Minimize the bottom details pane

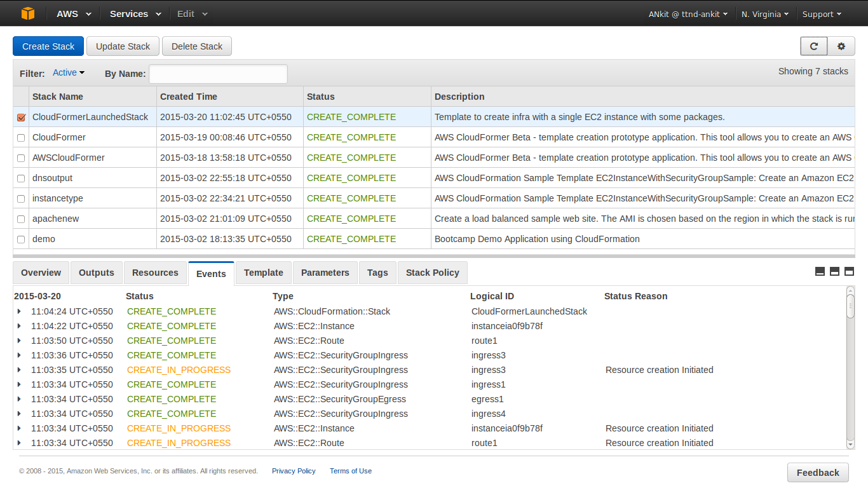820,271
